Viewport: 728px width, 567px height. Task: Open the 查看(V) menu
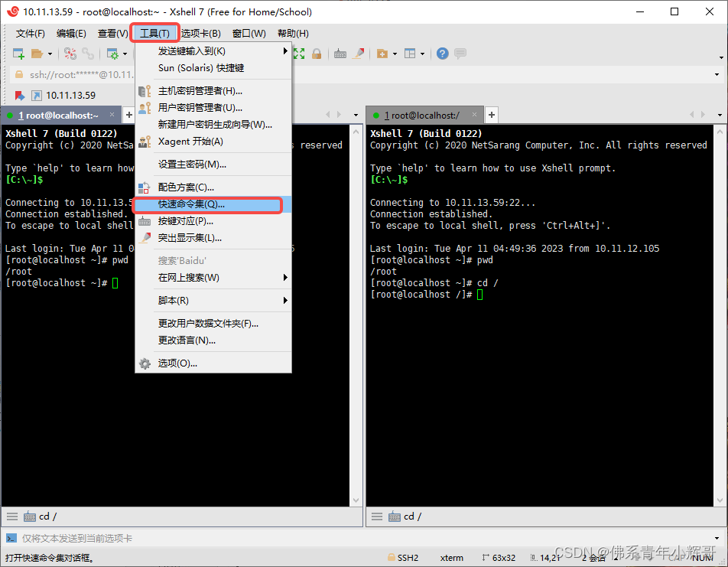[x=112, y=34]
